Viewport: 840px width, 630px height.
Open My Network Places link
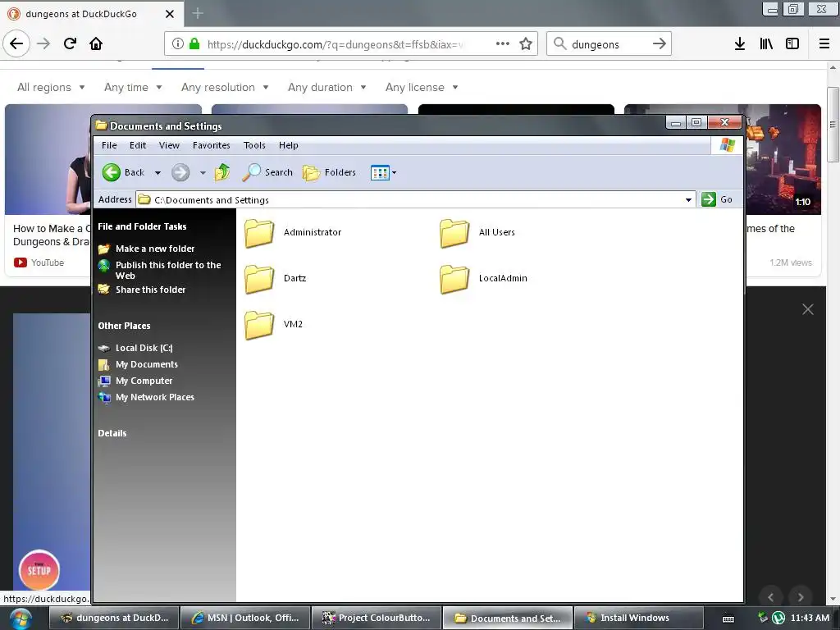146,398
